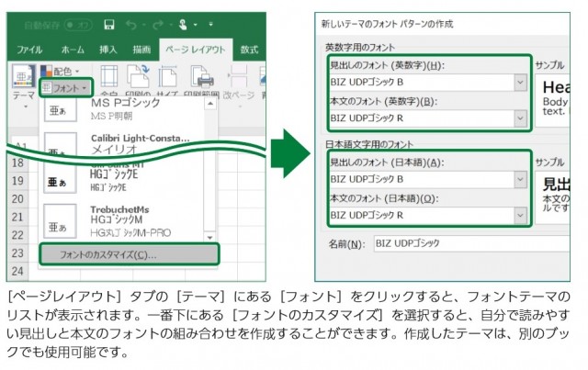Click the Save icon in title bar
The image size is (588, 370).
(x=109, y=25)
